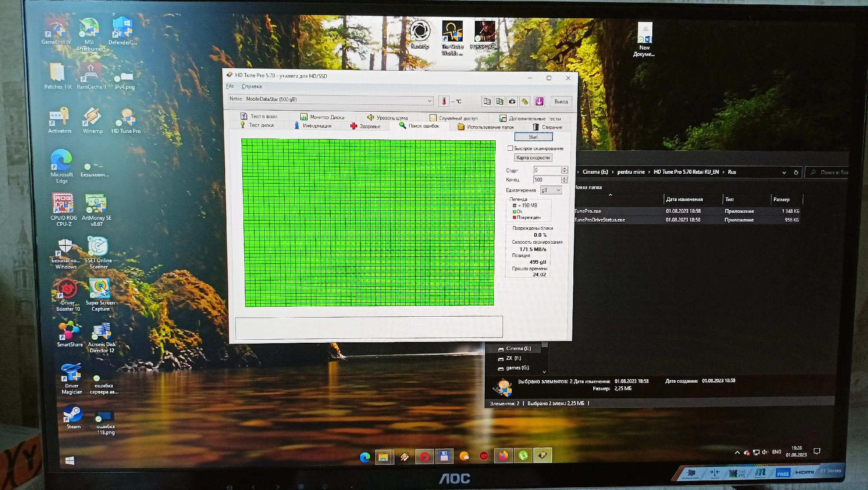Open the Netac drive selection dropdown
The height and width of the screenshot is (490, 868).
(429, 101)
